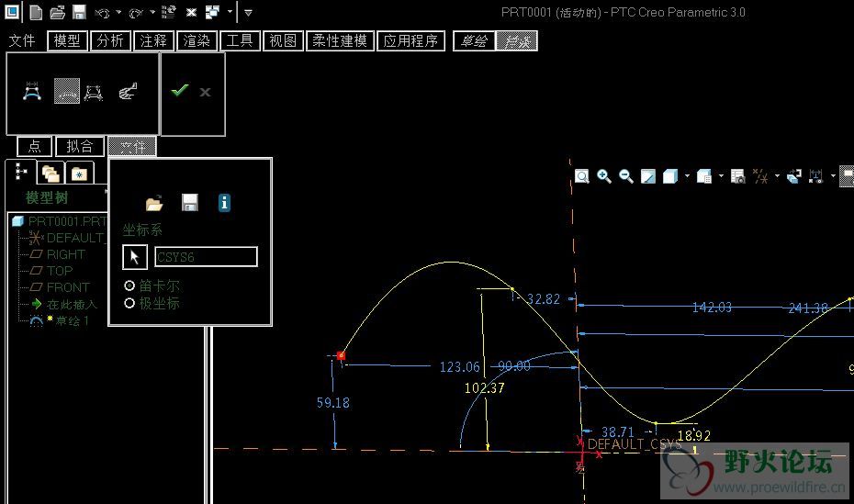854x504 pixels.
Task: Select the 笛卡尔 radio option
Action: (129, 286)
